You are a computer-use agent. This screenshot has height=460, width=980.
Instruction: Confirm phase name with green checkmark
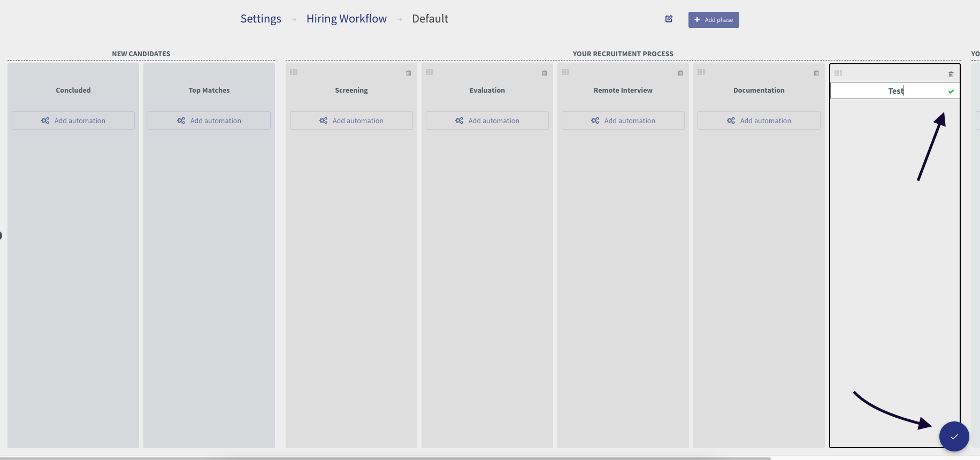tap(951, 92)
